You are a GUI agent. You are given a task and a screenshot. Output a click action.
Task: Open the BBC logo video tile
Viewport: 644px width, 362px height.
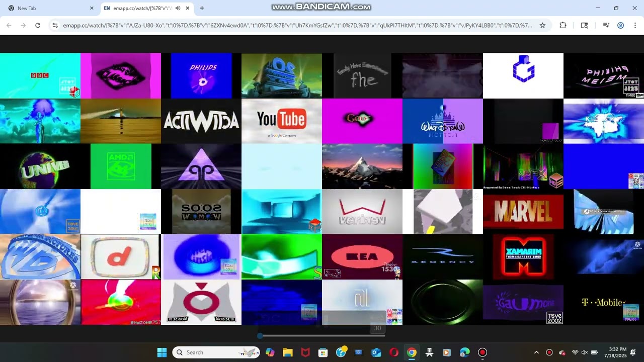click(x=40, y=76)
